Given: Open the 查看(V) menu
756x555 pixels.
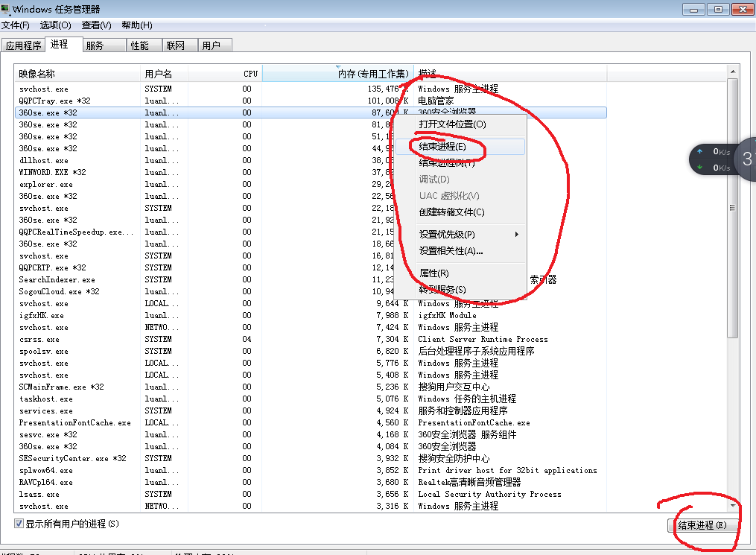Looking at the screenshot, I should click(x=96, y=25).
